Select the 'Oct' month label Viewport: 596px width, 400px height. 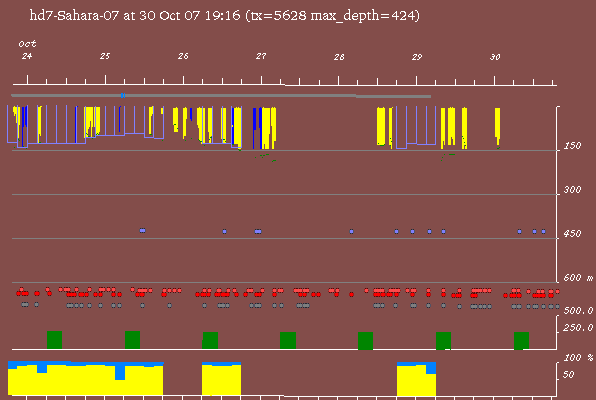point(27,44)
